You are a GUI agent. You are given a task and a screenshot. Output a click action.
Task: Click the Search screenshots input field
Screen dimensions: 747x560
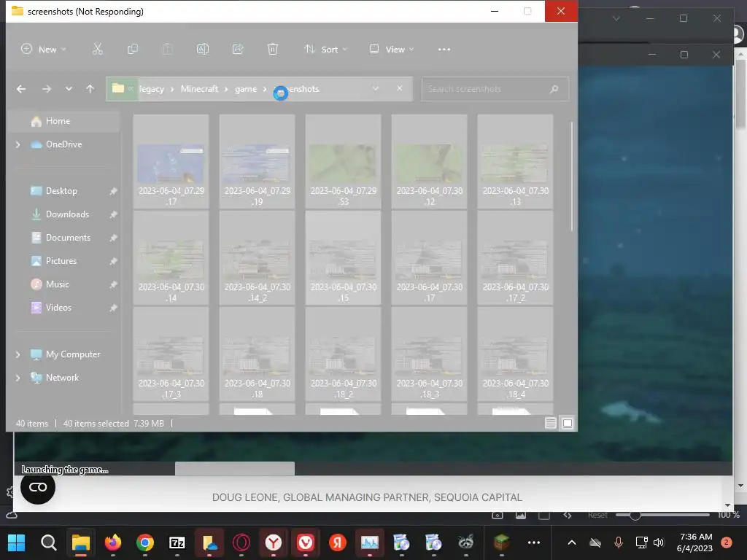click(x=495, y=89)
